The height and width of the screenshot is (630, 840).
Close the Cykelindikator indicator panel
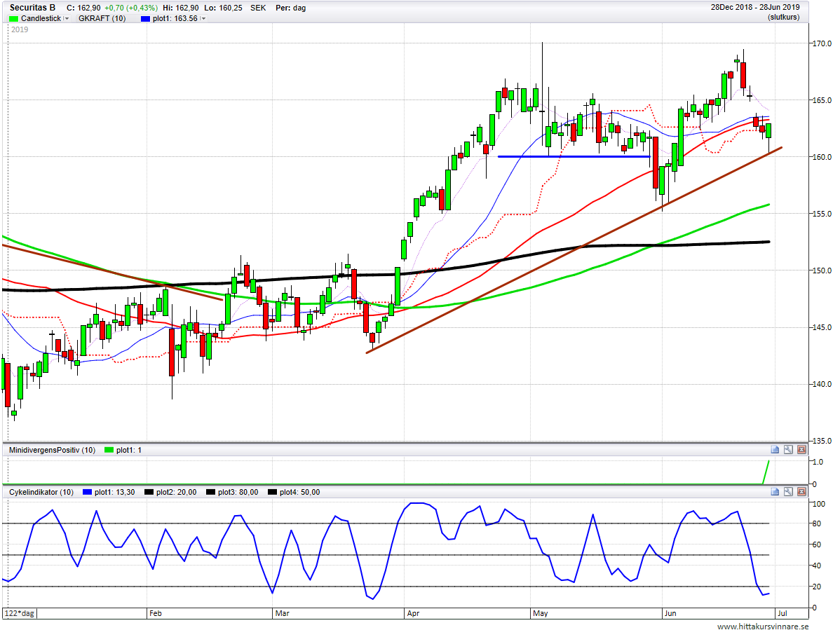pos(801,491)
